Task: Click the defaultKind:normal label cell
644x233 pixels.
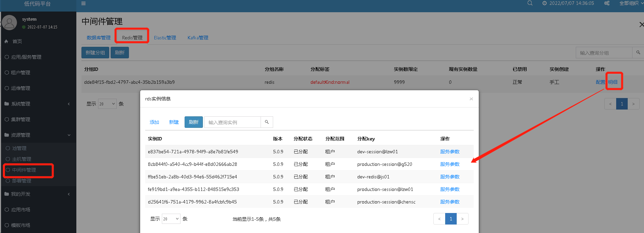Action: pyautogui.click(x=330, y=82)
